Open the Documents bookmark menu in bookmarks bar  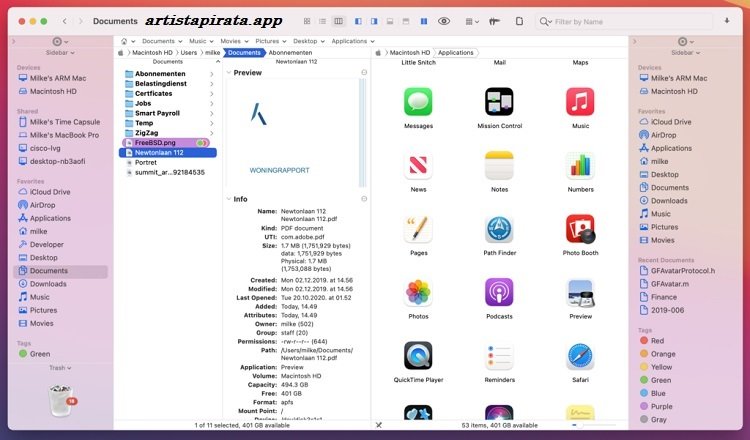162,41
